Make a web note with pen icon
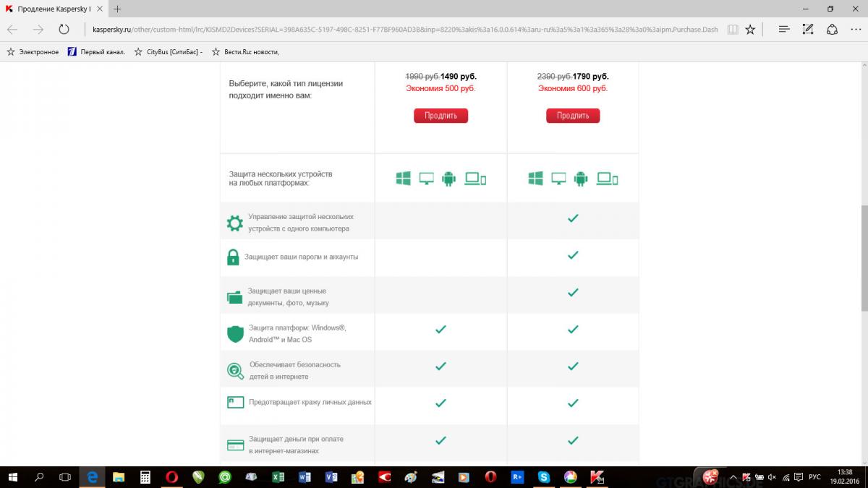The width and height of the screenshot is (868, 488). coord(809,30)
